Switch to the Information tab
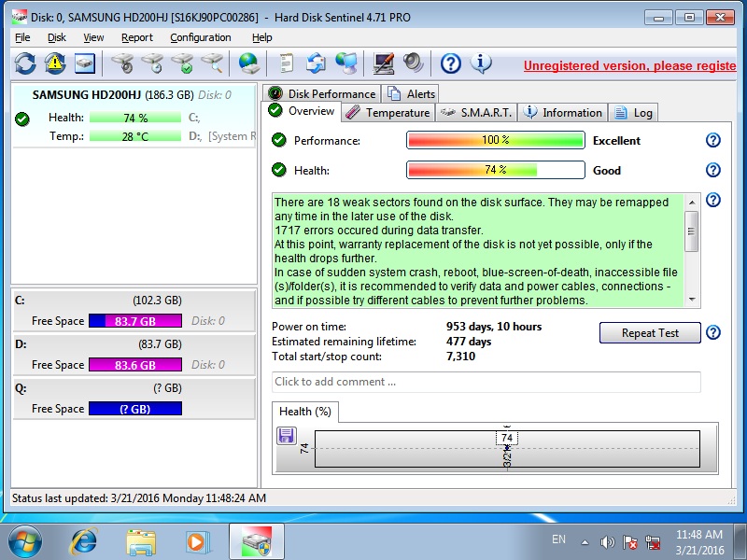The image size is (747, 560). (563, 112)
